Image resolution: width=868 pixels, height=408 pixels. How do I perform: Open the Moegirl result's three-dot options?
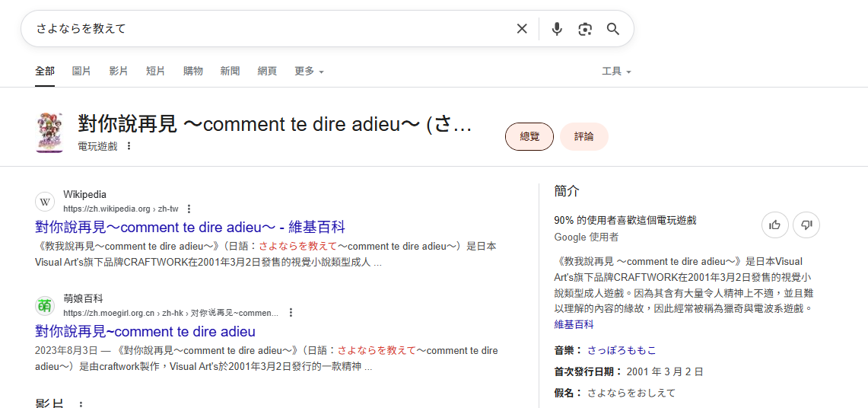291,312
